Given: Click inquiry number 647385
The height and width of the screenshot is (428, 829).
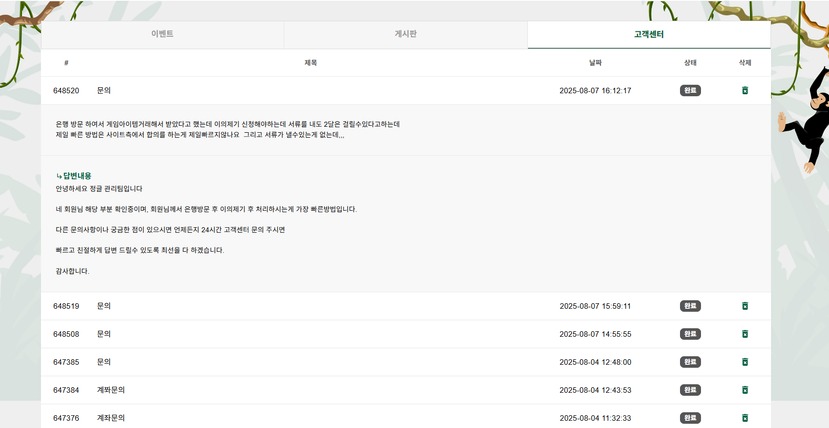Looking at the screenshot, I should [66, 362].
